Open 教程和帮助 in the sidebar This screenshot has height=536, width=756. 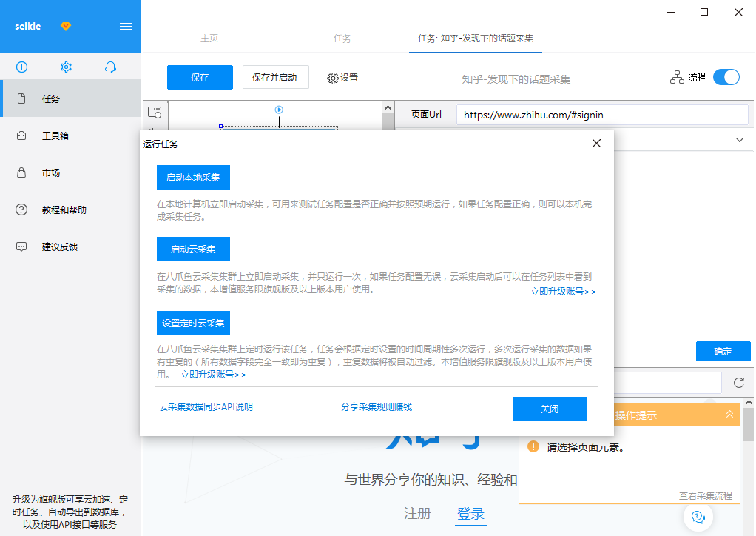pos(70,210)
